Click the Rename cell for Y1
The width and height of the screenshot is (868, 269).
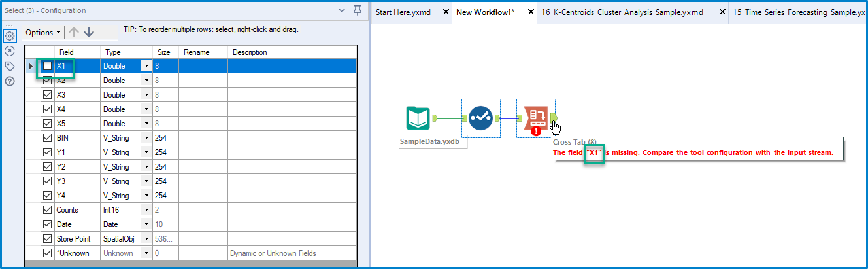(x=203, y=152)
